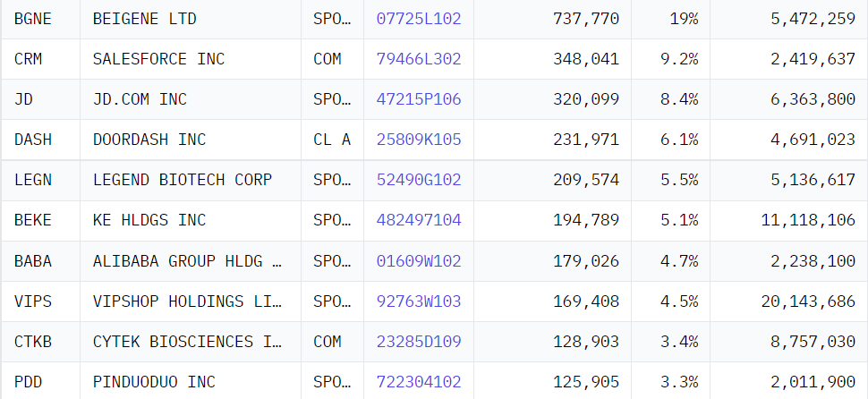Open CUSIP link 79466L302 for Salesforce
Screen dimensions: 868x399
[x=419, y=59]
